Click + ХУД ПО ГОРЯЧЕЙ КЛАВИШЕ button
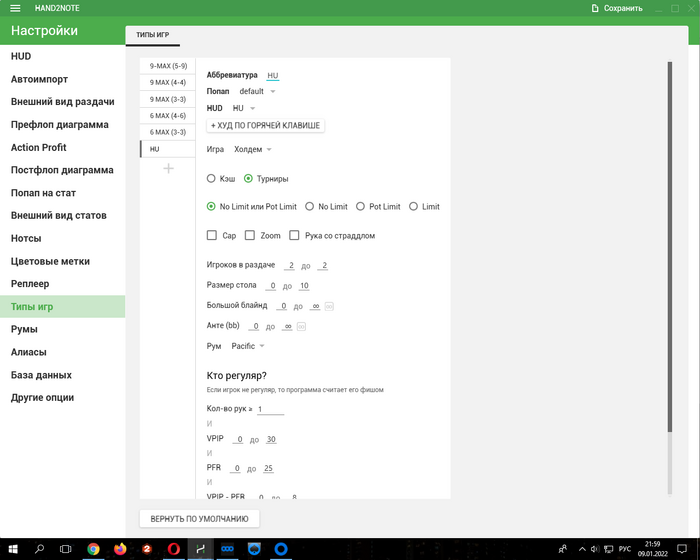Viewport: 700px width, 560px height. point(266,125)
